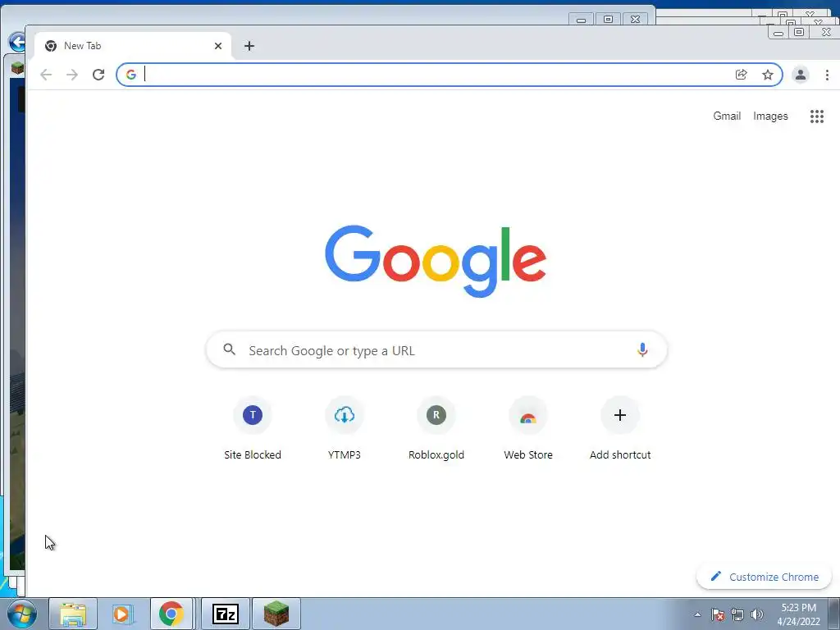This screenshot has width=840, height=630.
Task: Open the Gmail link
Action: tap(727, 116)
